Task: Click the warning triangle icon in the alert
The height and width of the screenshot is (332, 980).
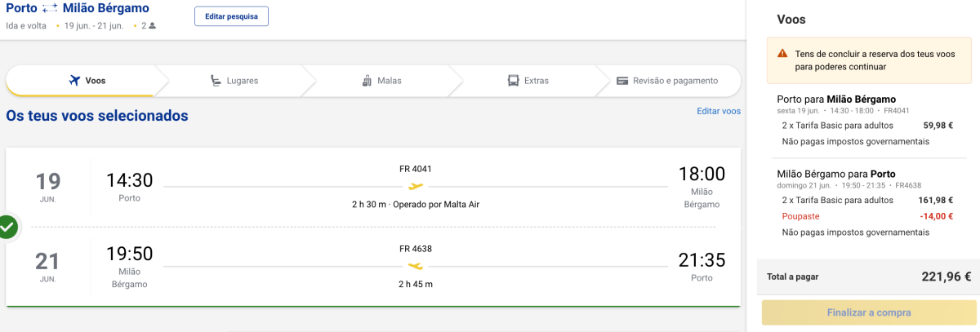Action: point(782,54)
